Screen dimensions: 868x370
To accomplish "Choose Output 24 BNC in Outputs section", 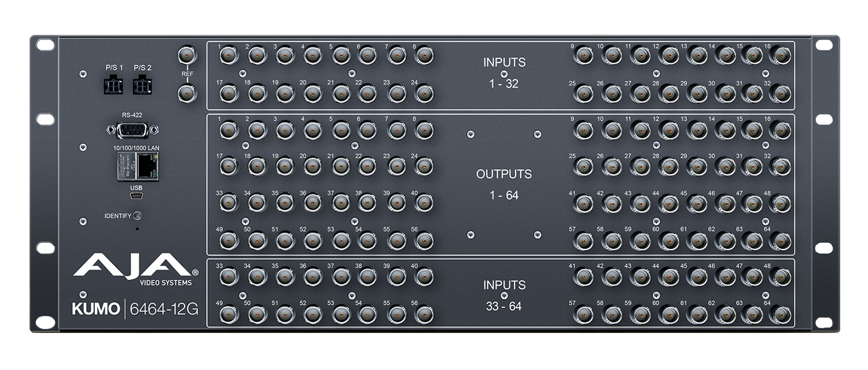I will 424,167.
